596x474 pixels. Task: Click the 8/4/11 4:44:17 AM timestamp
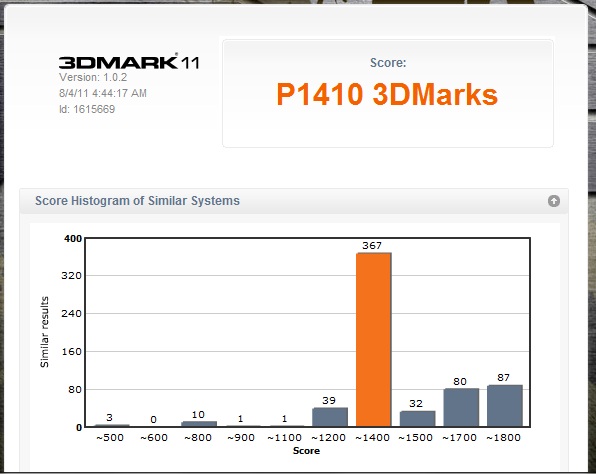103,93
